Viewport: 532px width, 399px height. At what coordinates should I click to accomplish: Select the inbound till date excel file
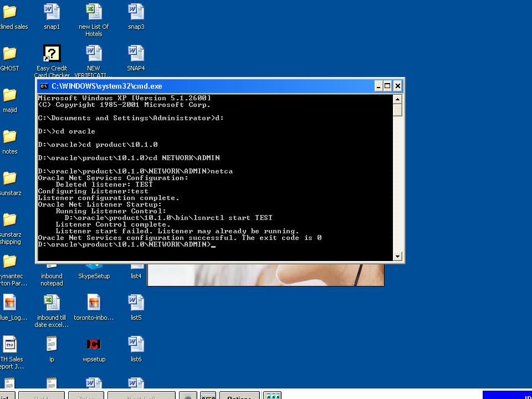(x=52, y=303)
